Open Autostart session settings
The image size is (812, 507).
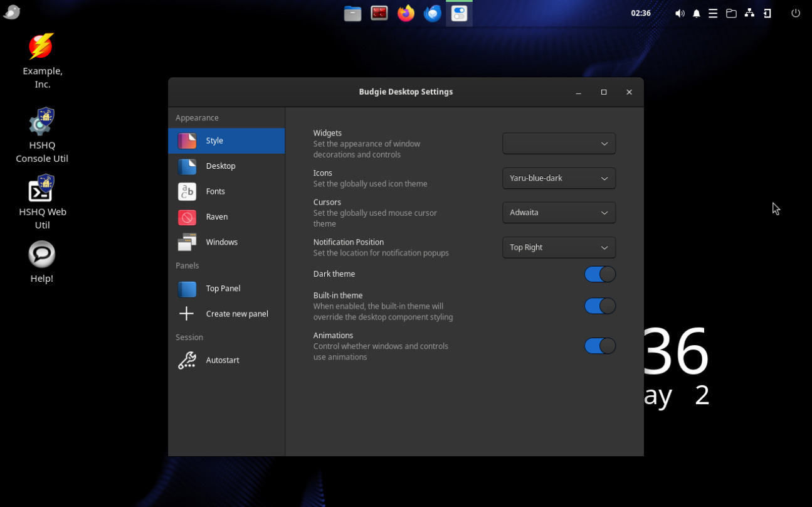[222, 360]
